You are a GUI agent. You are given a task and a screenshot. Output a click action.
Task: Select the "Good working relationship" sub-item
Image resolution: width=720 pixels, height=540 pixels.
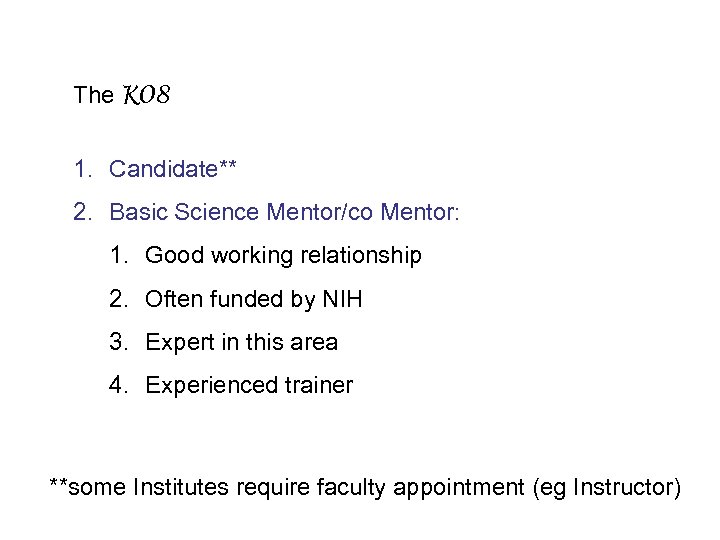point(283,256)
